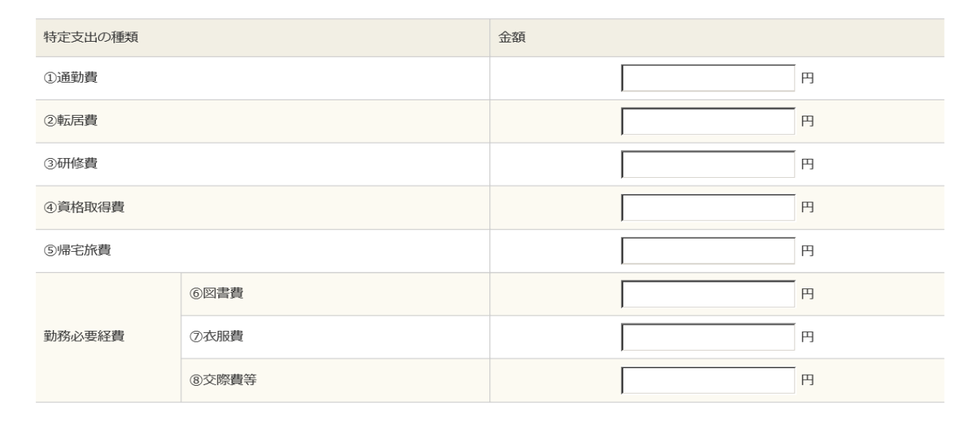This screenshot has height=426, width=980.
Task: Select the ③研修費 label text
Action: [x=70, y=165]
